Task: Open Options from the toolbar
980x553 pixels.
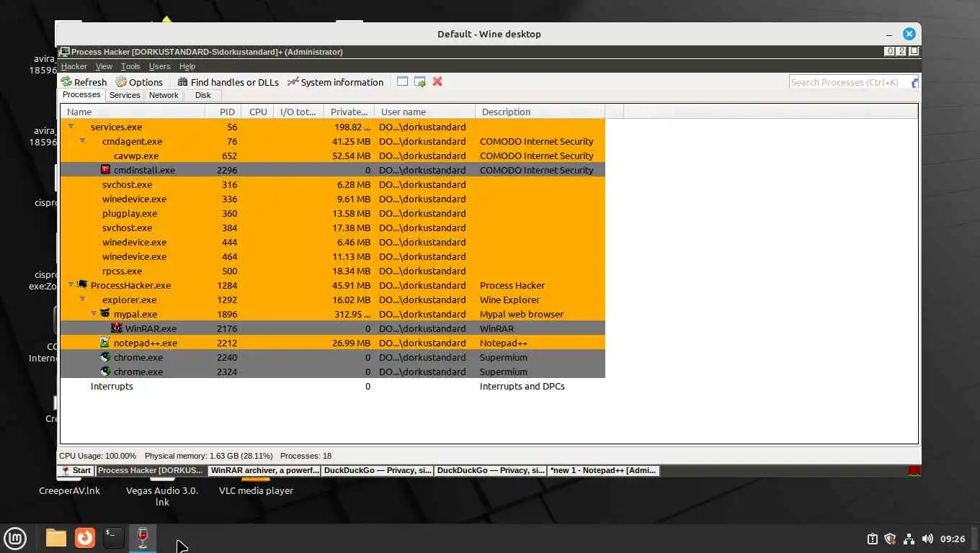Action: tap(139, 82)
